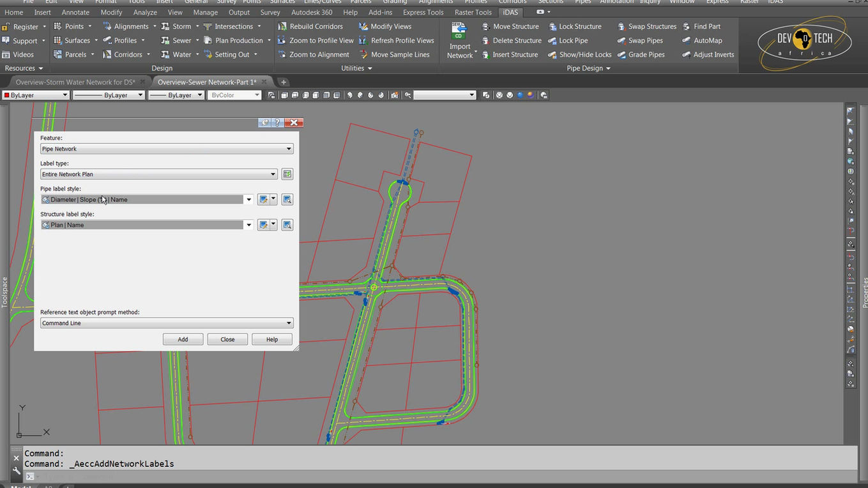Click Refresh Profile Views

click(x=396, y=40)
